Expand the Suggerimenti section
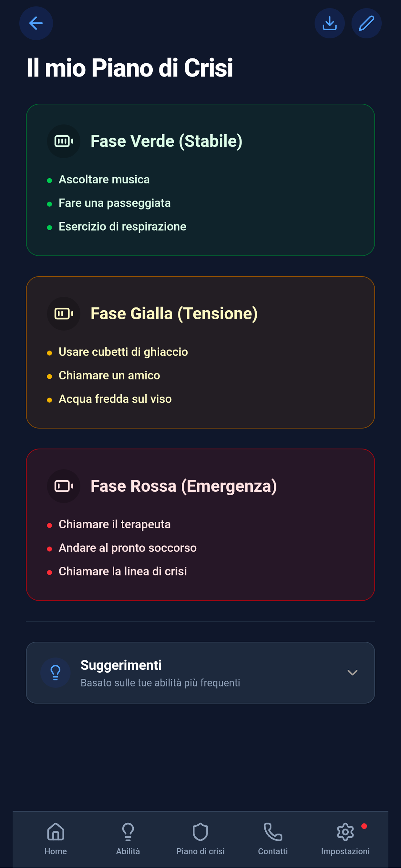 click(x=353, y=673)
